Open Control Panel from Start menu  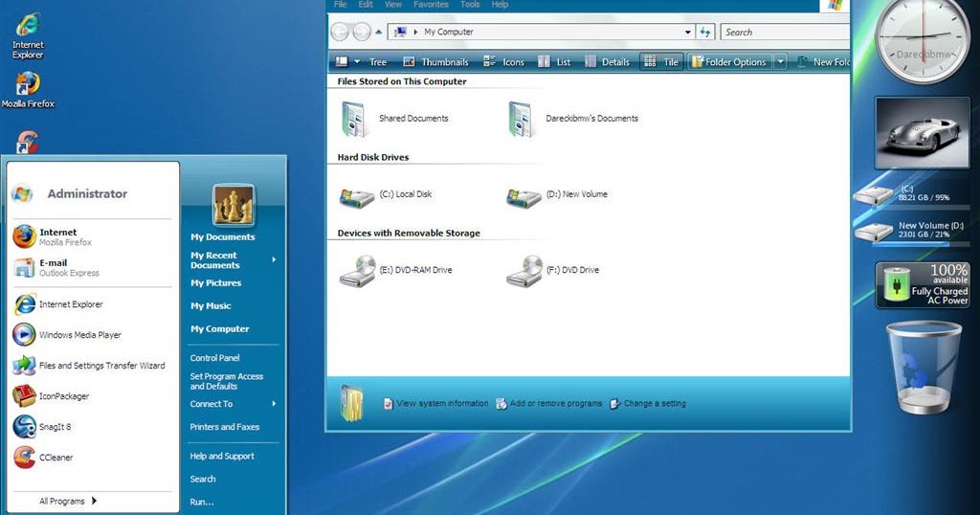214,358
